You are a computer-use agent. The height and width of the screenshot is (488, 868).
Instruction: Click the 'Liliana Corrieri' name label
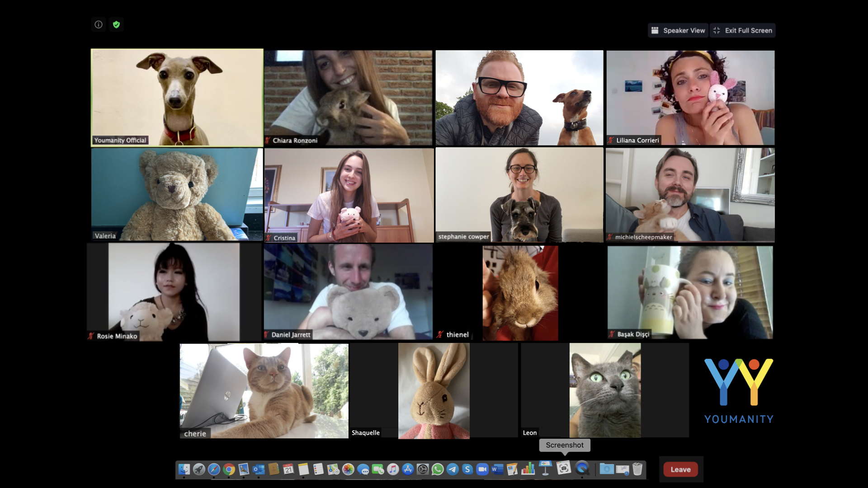[637, 140]
